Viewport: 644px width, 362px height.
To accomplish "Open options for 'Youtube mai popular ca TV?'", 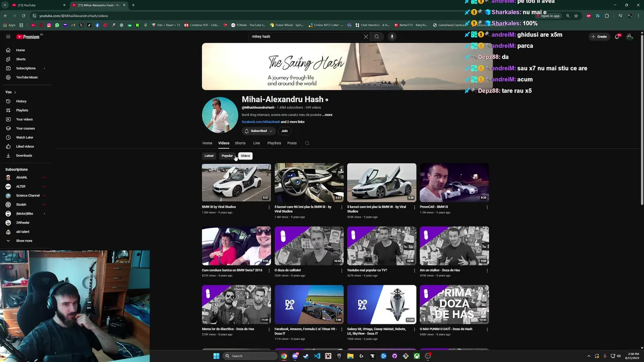I will point(414,270).
